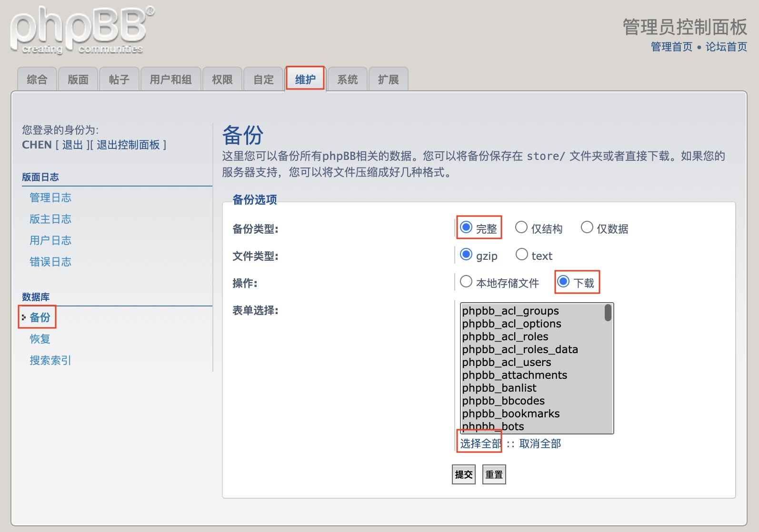Select the 完整 backup type radio button
This screenshot has height=532, width=759.
(x=467, y=227)
